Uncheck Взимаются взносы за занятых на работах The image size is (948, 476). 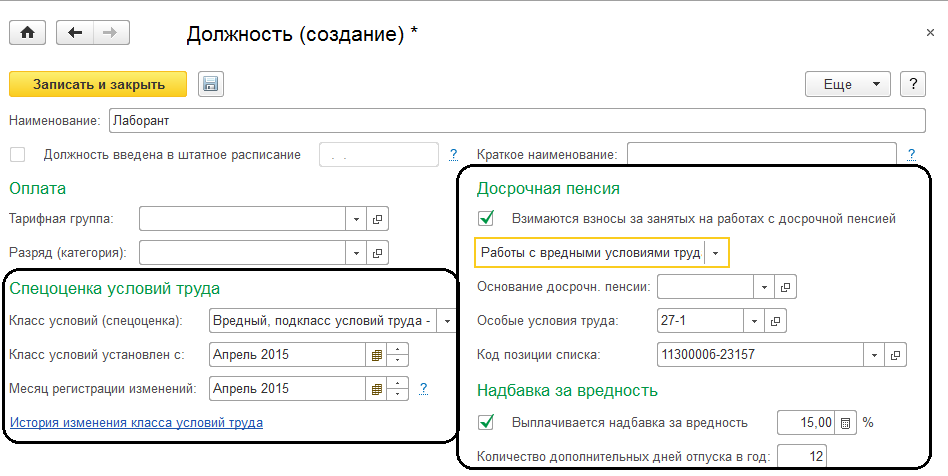[x=487, y=217]
